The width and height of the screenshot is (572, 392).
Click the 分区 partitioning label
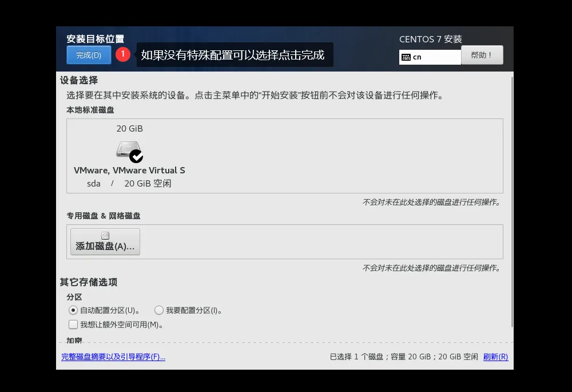(x=74, y=297)
